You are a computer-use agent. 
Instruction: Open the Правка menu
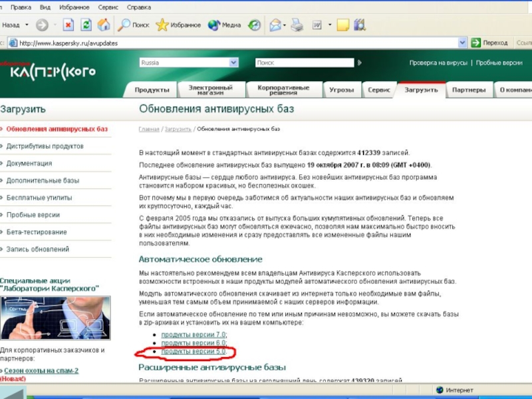point(21,7)
